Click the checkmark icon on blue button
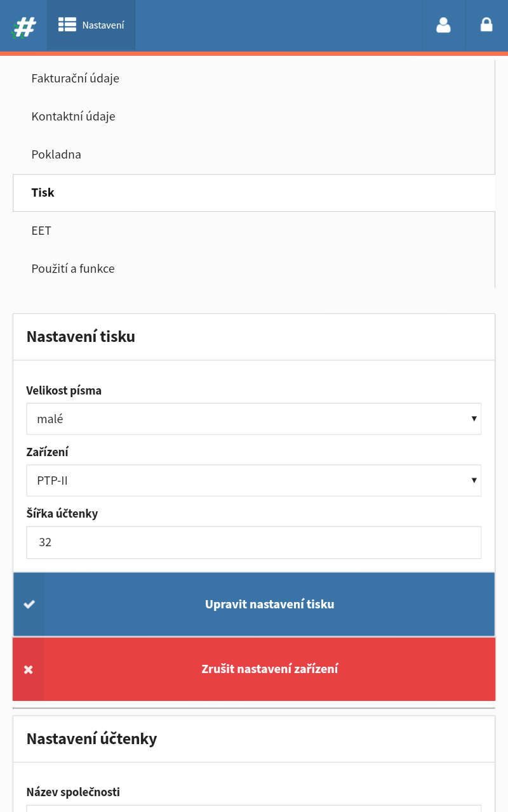 [29, 604]
